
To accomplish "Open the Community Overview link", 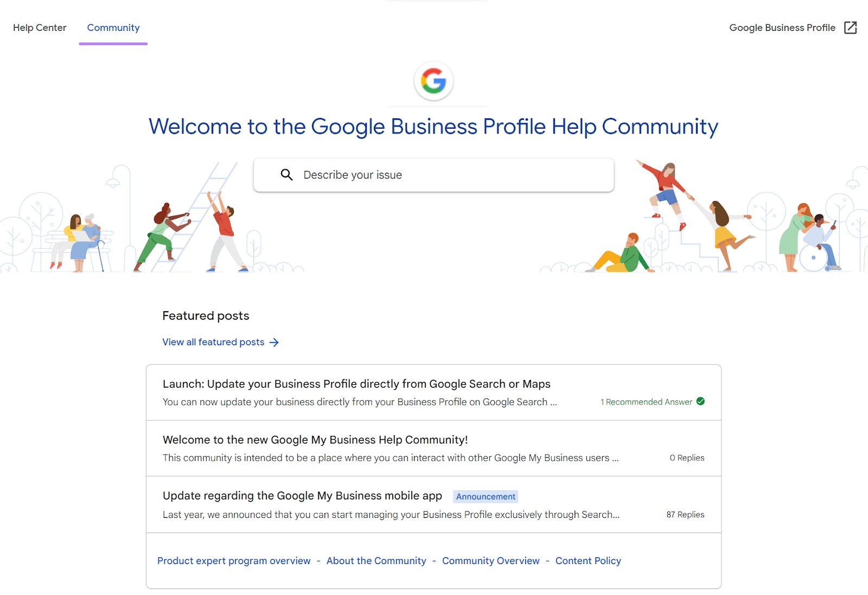I will (490, 560).
